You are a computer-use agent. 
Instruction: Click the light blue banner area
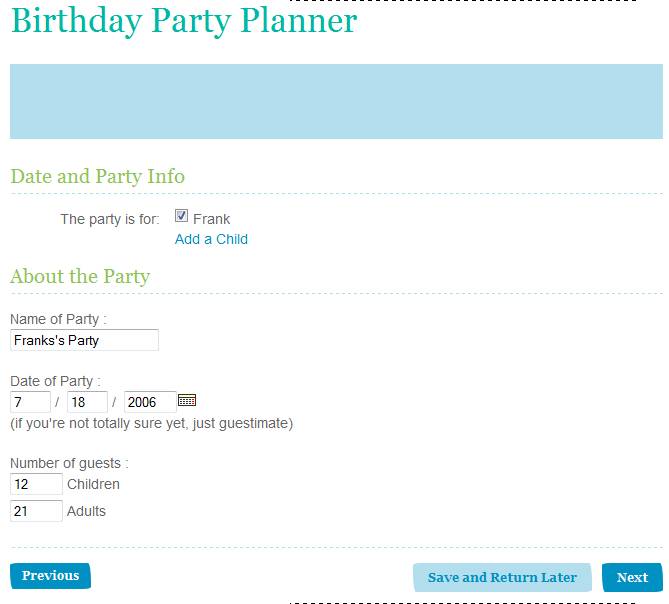(336, 101)
